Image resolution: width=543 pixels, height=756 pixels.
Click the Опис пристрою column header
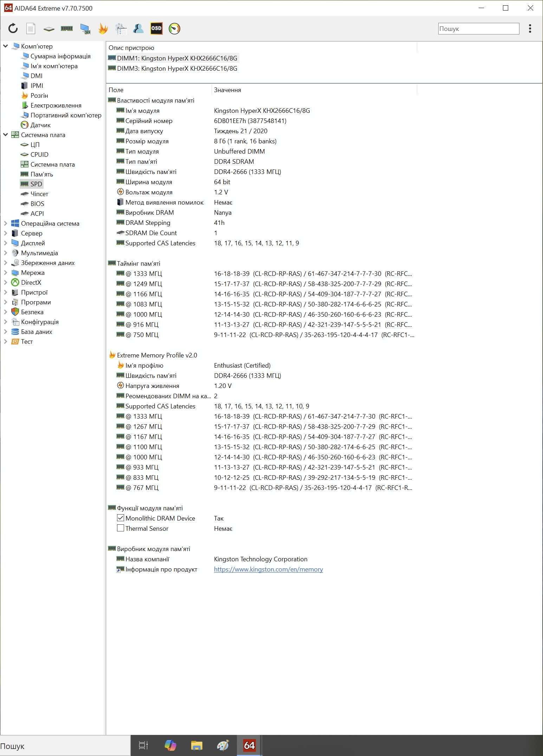coord(261,48)
